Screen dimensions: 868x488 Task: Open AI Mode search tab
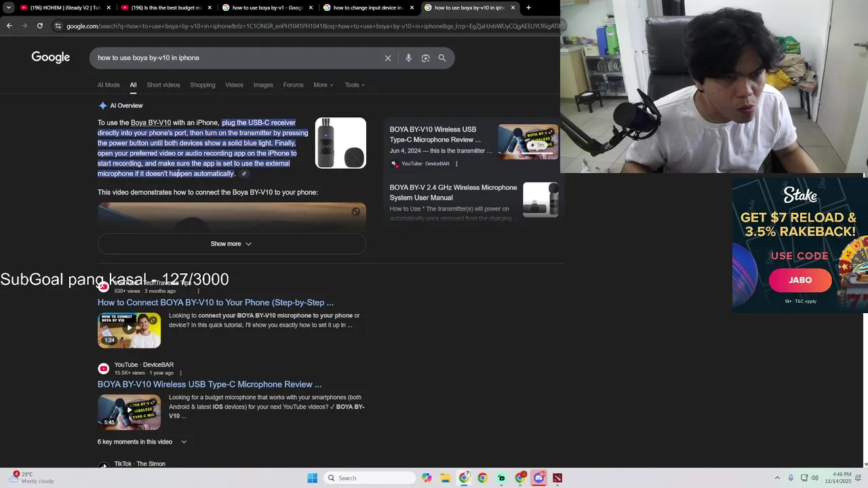tap(108, 85)
